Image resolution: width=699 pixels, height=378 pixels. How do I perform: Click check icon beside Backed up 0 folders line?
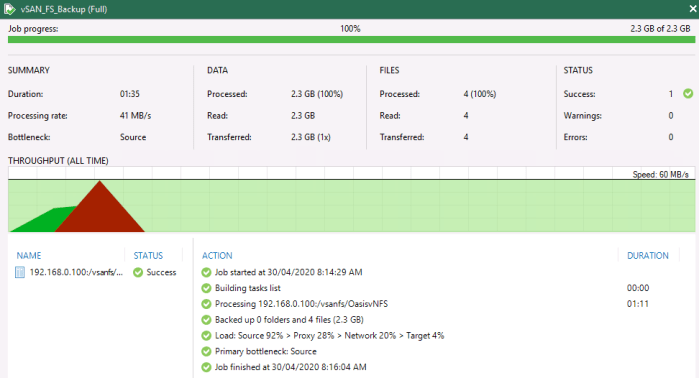pyautogui.click(x=206, y=320)
